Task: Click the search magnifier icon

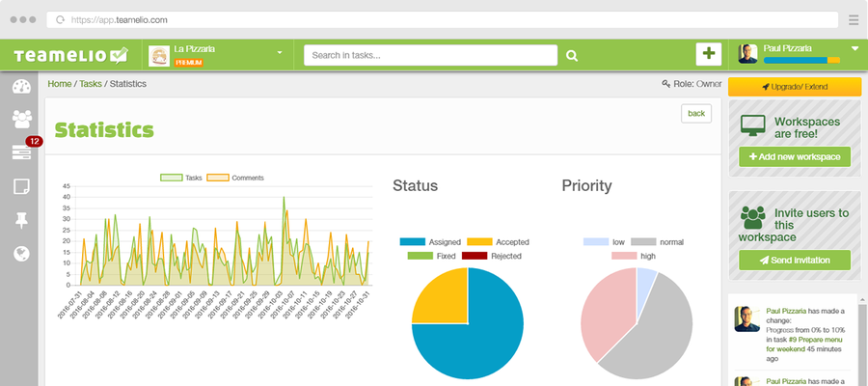Action: 572,55
